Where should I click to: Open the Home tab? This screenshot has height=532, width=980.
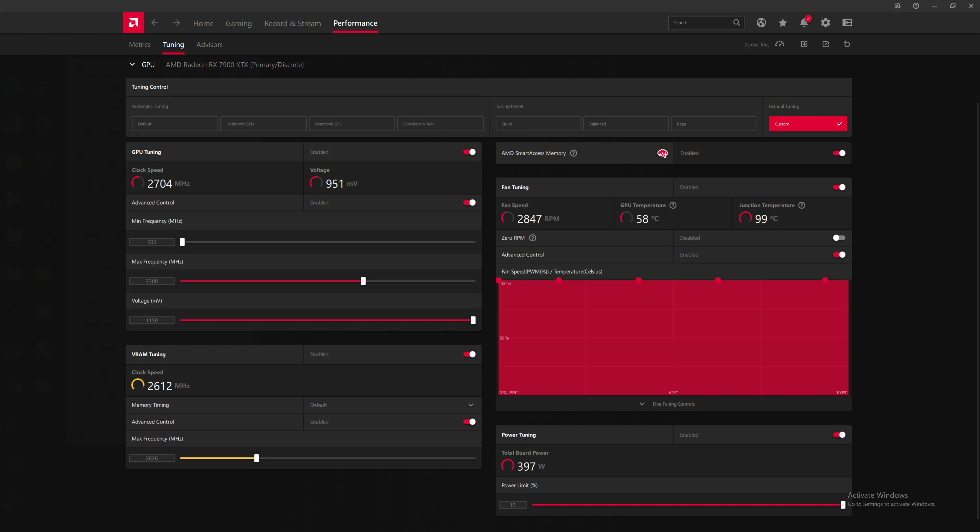point(203,23)
